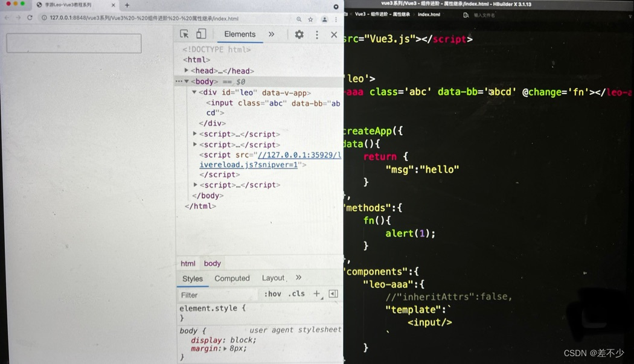Click the file search icon in HBuilder X
This screenshot has height=364, width=634.
(x=466, y=15)
